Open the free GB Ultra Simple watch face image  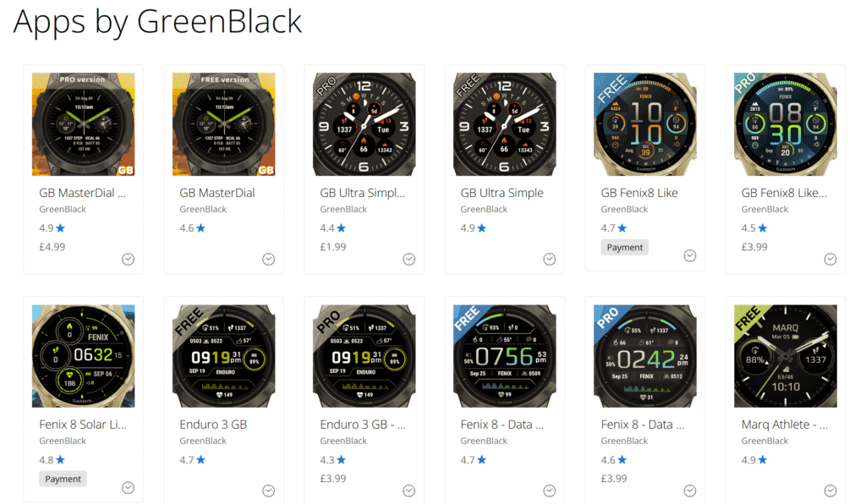point(505,124)
